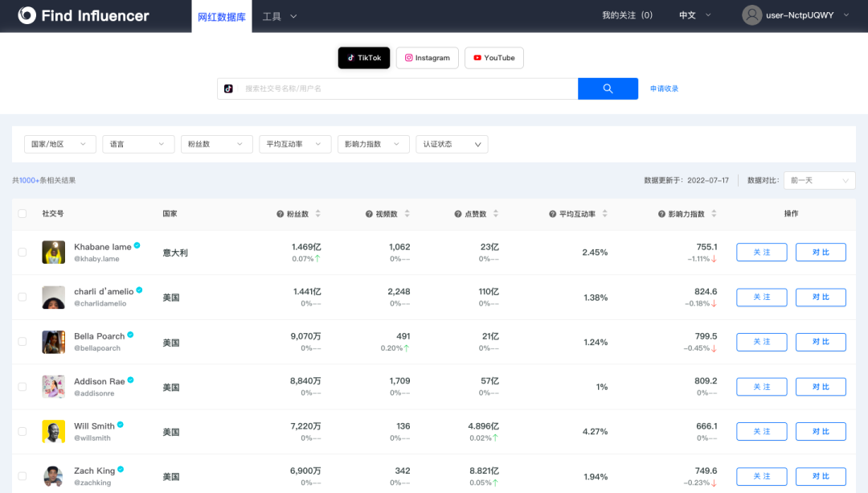The width and height of the screenshot is (868, 493).
Task: Toggle the select-all checkbox in table header
Action: [x=23, y=214]
